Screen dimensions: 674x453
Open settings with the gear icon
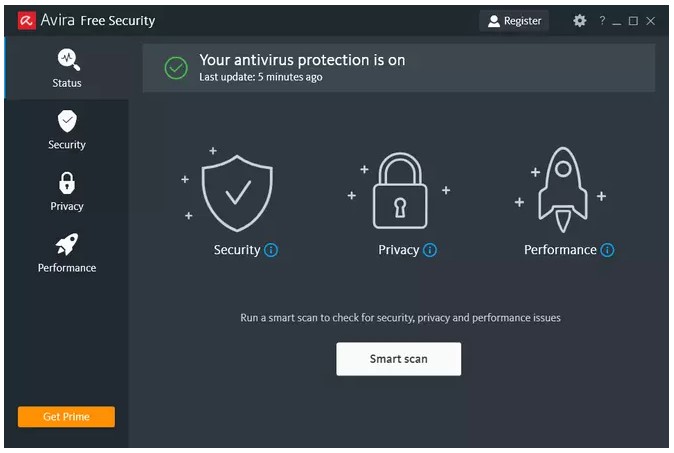pos(579,21)
